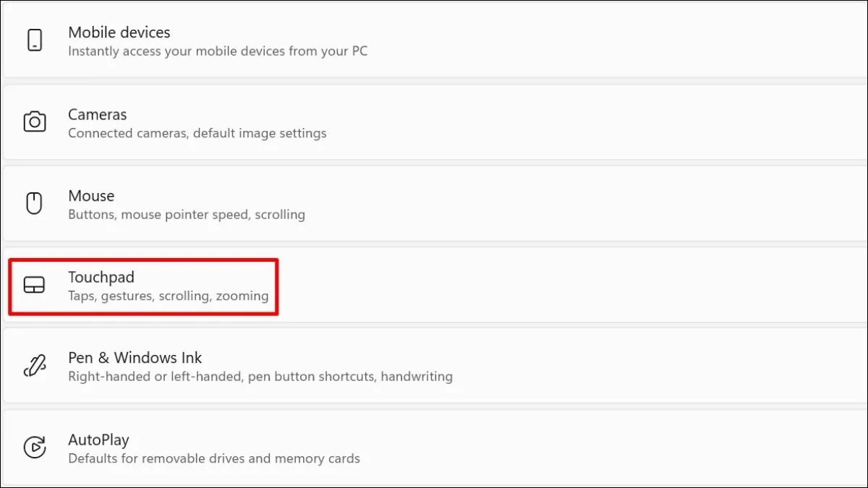Click "Instantly access your mobile devices" description
Screen dimensions: 868x488
click(218, 51)
